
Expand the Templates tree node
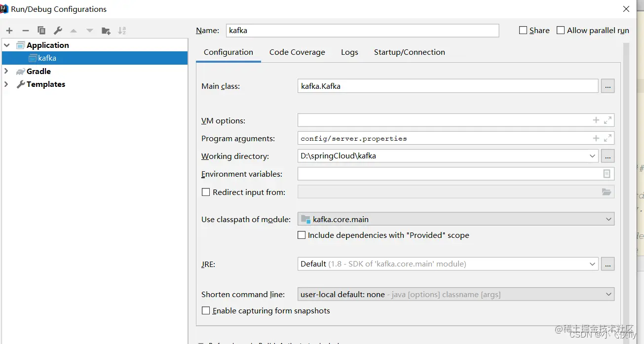point(6,84)
